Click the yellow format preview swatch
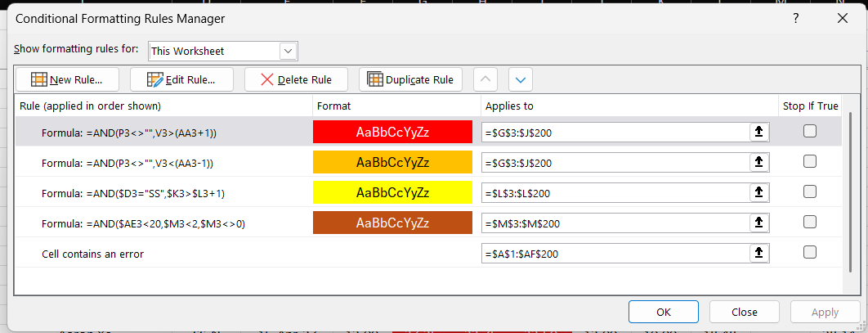The width and height of the screenshot is (868, 333). 392,192
